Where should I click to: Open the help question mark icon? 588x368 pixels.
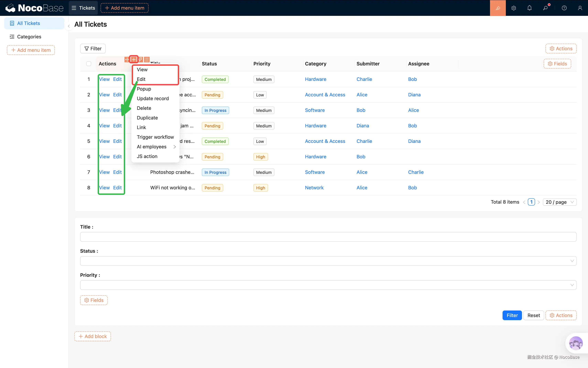pyautogui.click(x=564, y=8)
